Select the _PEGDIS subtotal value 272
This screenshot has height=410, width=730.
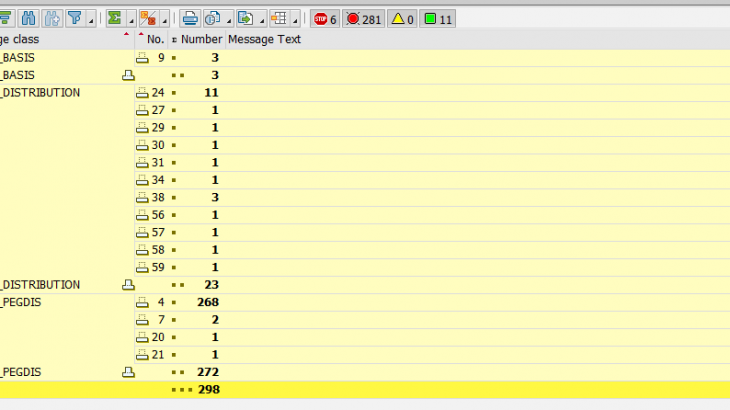click(208, 372)
